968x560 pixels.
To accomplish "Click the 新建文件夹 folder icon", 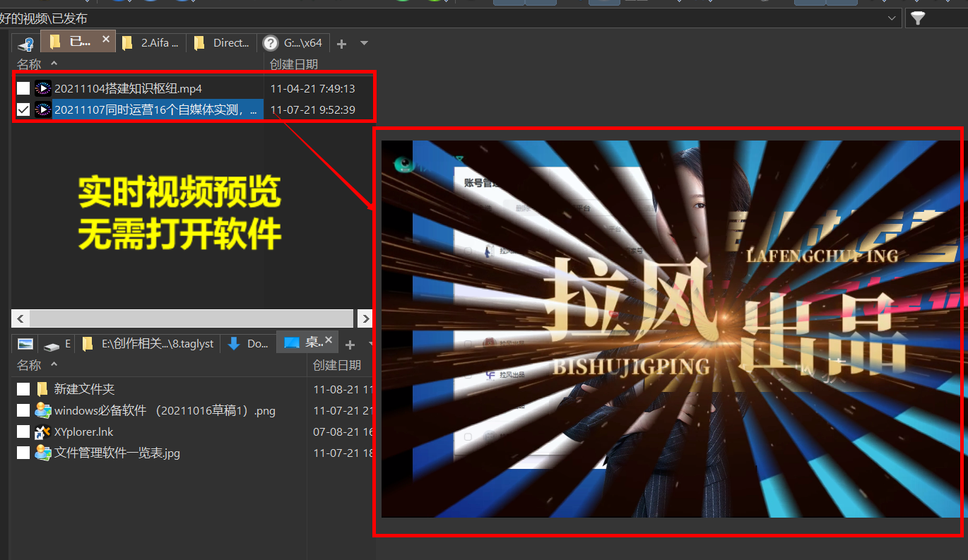I will (43, 389).
